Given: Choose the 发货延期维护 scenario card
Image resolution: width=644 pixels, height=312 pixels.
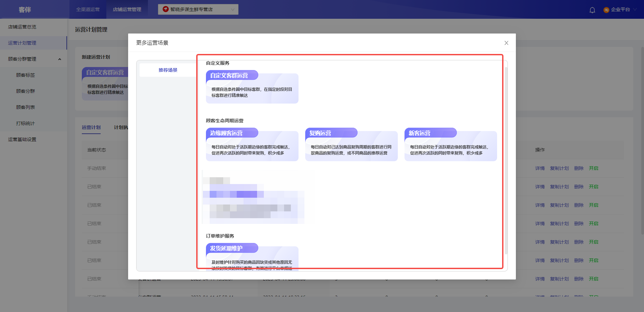Looking at the screenshot, I should click(x=252, y=257).
